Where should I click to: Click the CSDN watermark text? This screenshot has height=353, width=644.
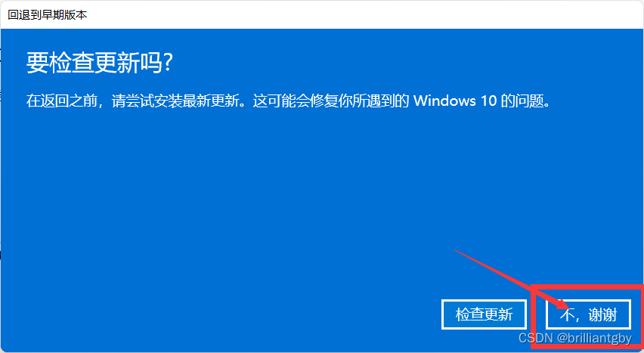[536, 338]
